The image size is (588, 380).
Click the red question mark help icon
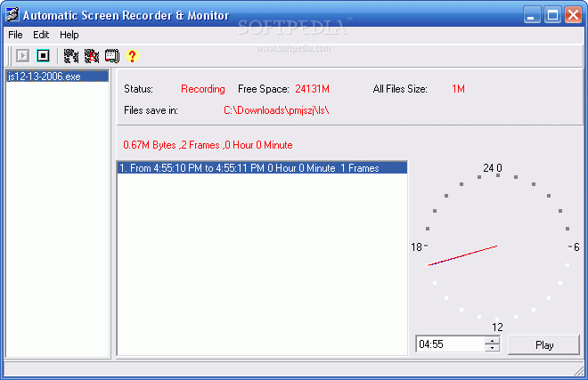132,56
